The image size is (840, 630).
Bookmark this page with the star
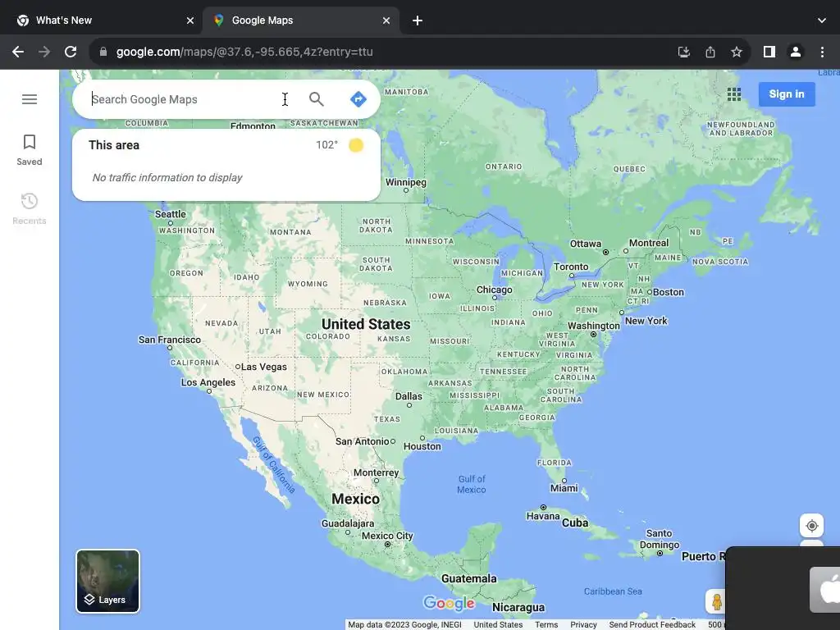(x=737, y=52)
